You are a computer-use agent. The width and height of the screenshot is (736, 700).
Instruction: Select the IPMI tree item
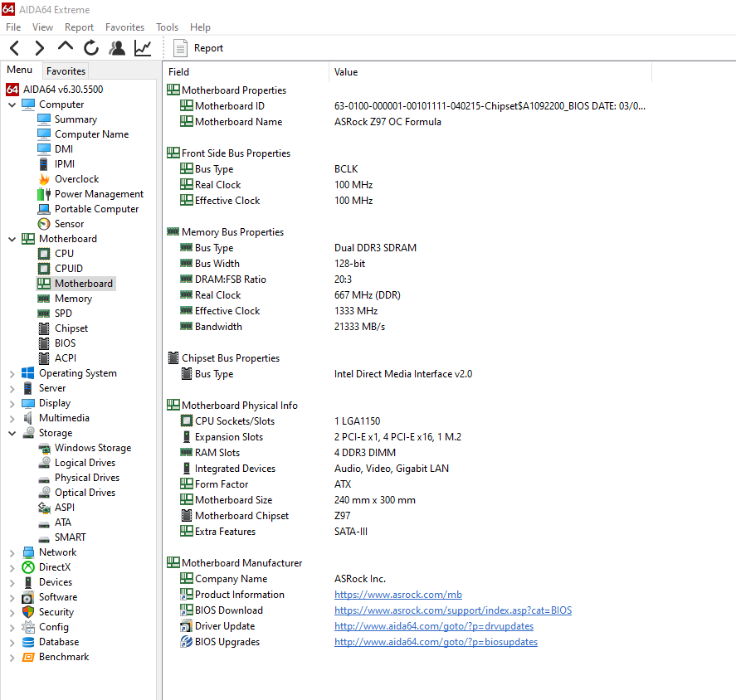56,163
